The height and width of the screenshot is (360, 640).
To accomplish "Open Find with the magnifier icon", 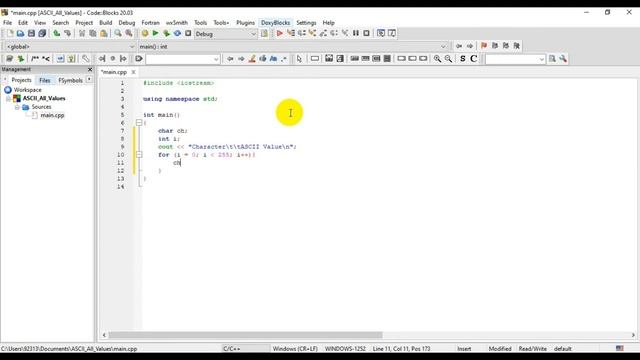I will 118,33.
